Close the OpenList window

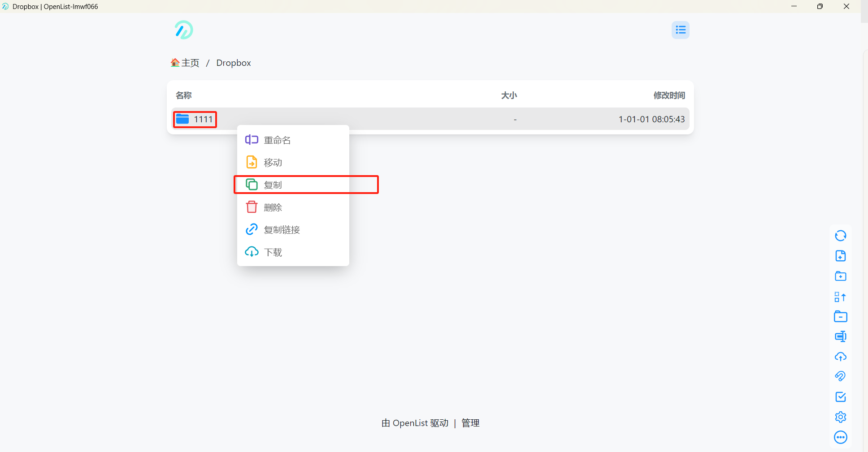(x=846, y=6)
